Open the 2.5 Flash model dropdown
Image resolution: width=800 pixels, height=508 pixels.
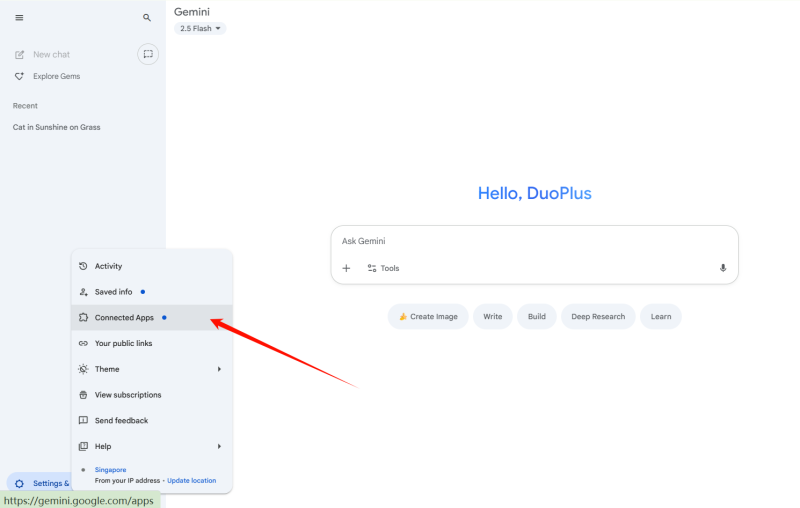201,29
